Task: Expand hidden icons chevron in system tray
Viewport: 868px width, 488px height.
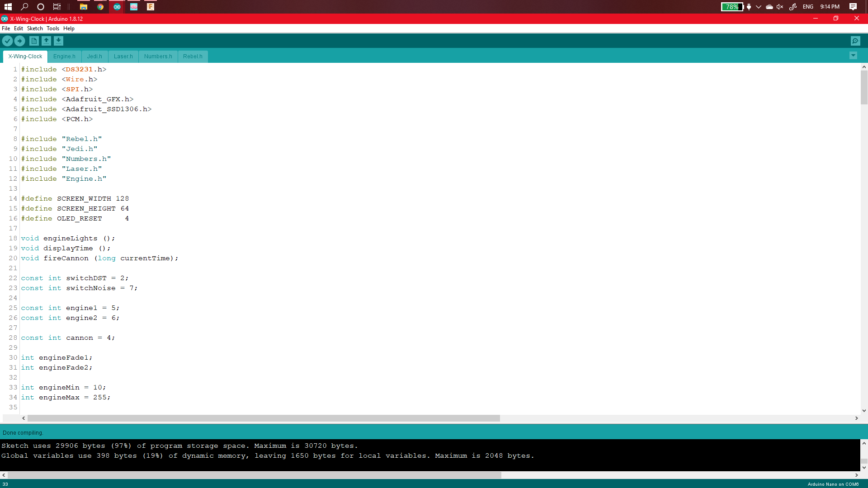Action: pos(759,7)
